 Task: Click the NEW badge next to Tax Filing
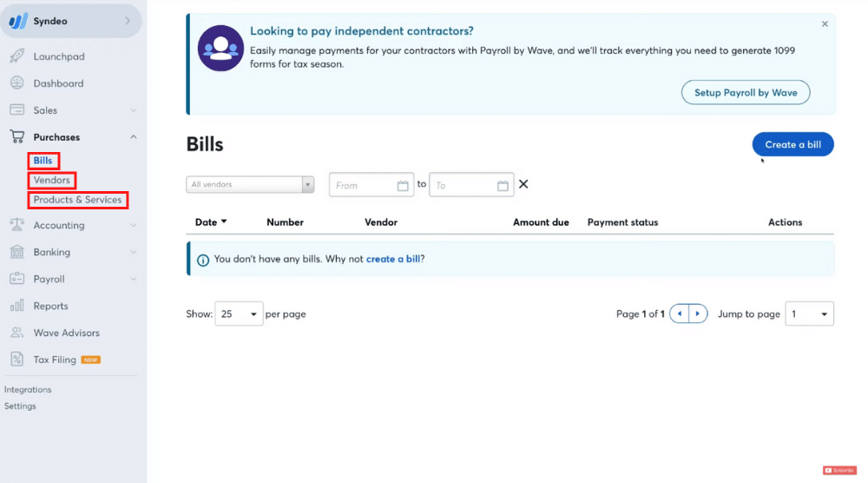point(91,360)
